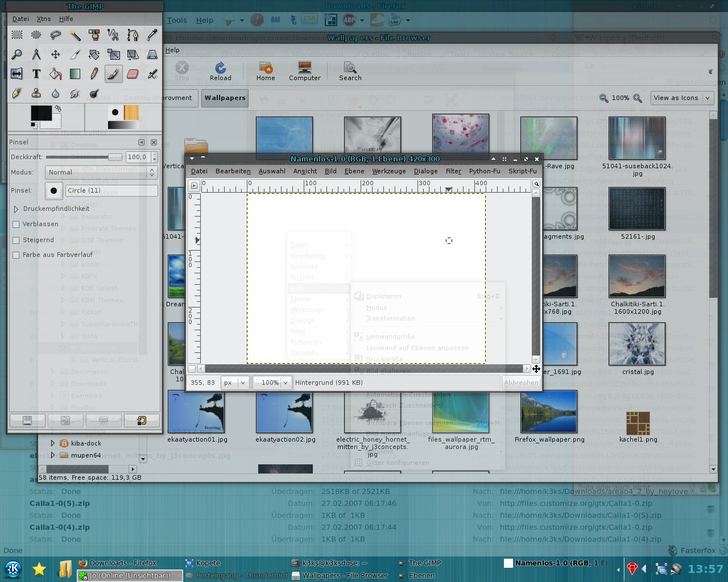Viewport: 728px width, 582px height.
Task: Expand the kiba-dock tree folder
Action: [53, 443]
